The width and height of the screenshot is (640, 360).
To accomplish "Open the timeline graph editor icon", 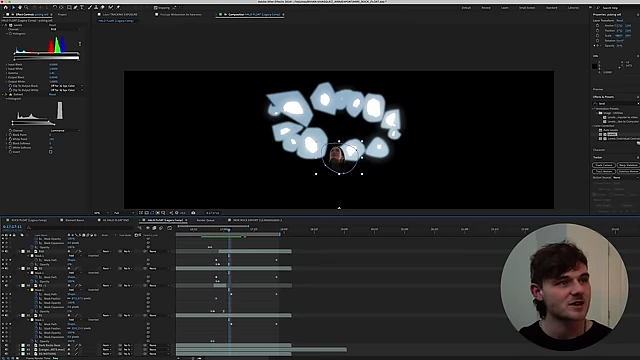I will (x=169, y=228).
